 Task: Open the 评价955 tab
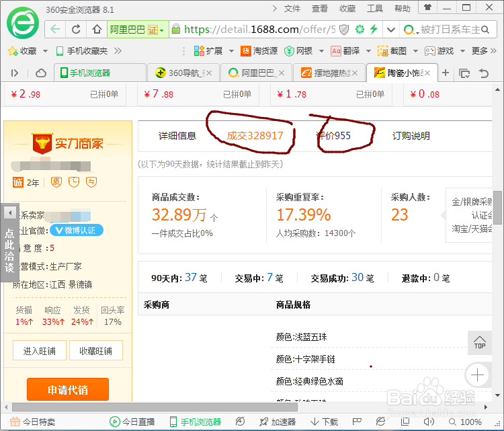(x=333, y=136)
